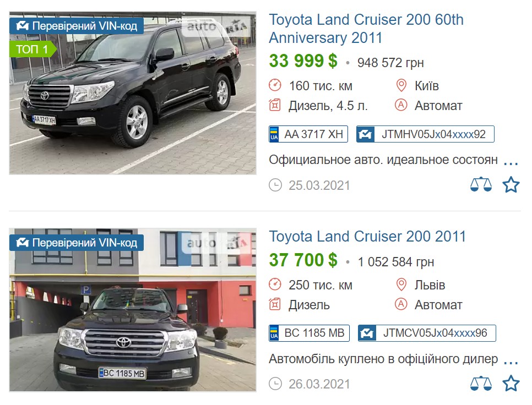Open front-view Land Cruiser photo
Image resolution: width=532 pixels, height=405 pixels.
click(x=133, y=310)
